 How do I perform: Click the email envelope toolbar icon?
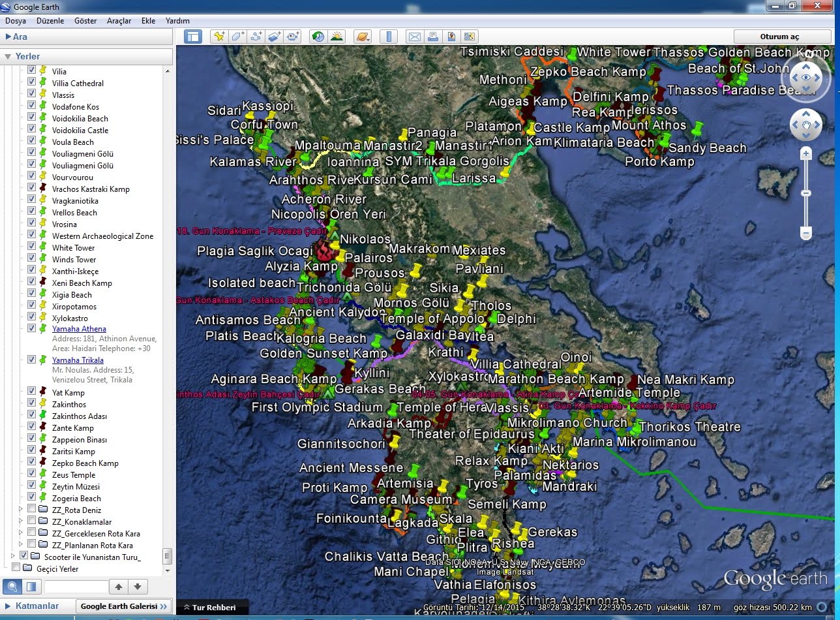[415, 37]
